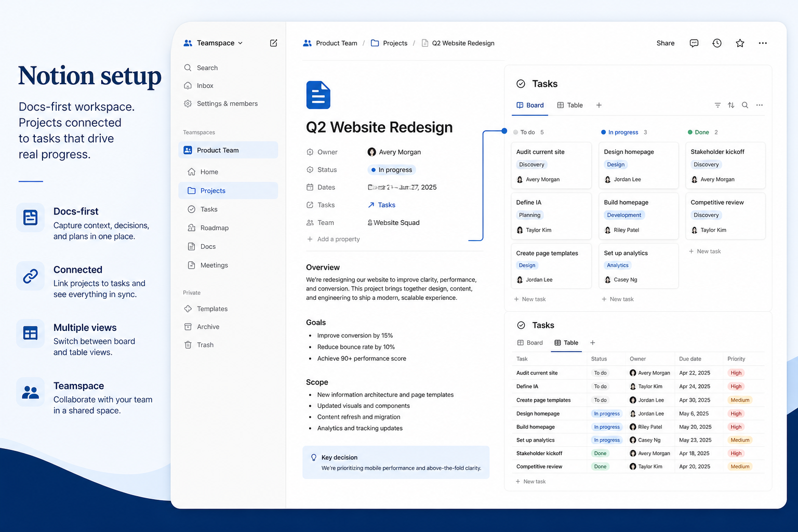Select Table tab in lower Tasks view
Image resolution: width=798 pixels, height=532 pixels.
click(566, 343)
